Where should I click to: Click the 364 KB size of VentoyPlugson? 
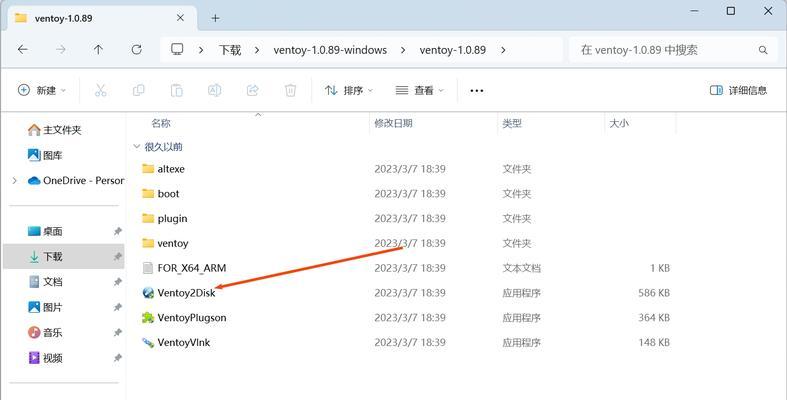(654, 317)
